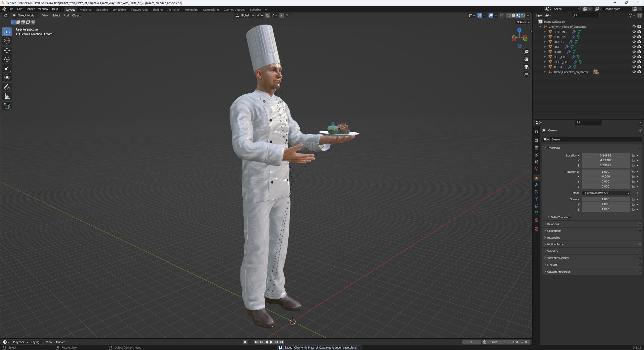
Task: Open the Object Mode dropdown
Action: (25, 15)
